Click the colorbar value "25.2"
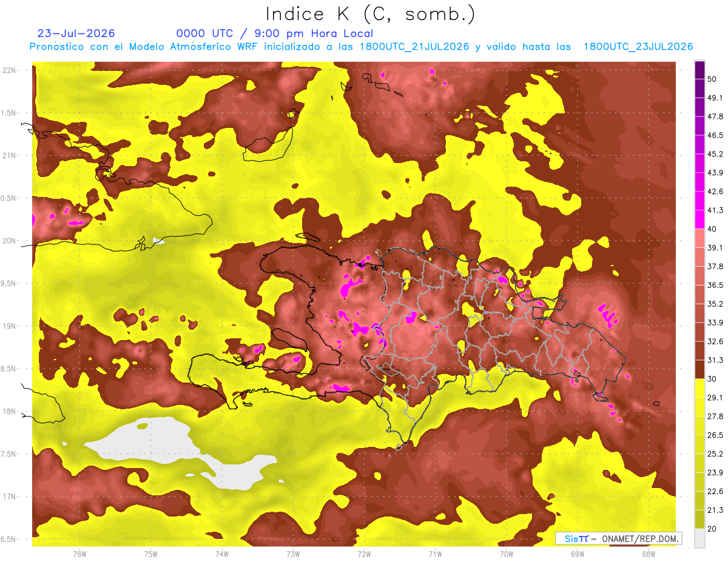Image resolution: width=728 pixels, height=562 pixels. click(x=715, y=454)
